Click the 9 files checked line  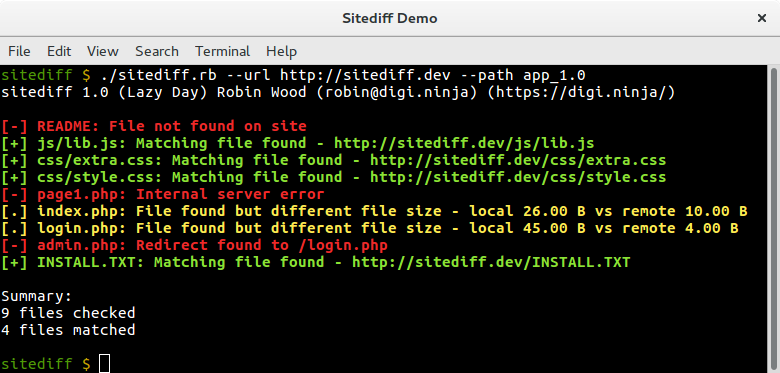[x=68, y=313]
